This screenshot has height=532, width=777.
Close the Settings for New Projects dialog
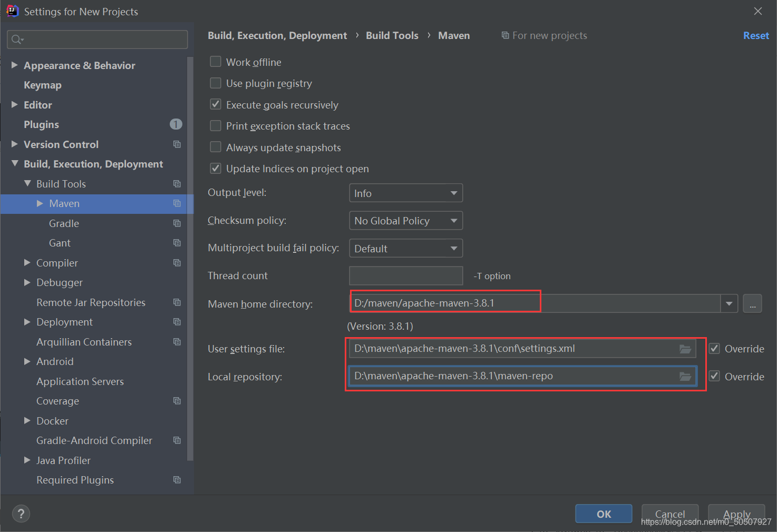coord(758,11)
